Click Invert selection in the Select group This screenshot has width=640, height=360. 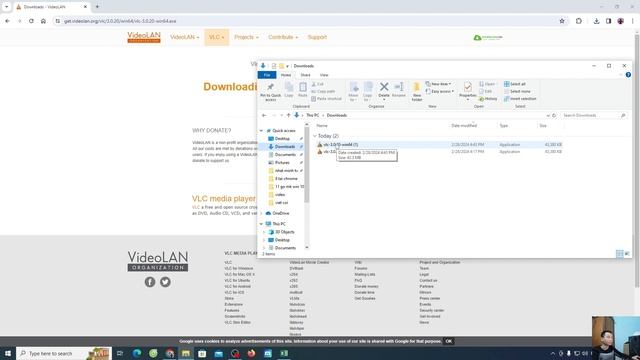click(520, 99)
